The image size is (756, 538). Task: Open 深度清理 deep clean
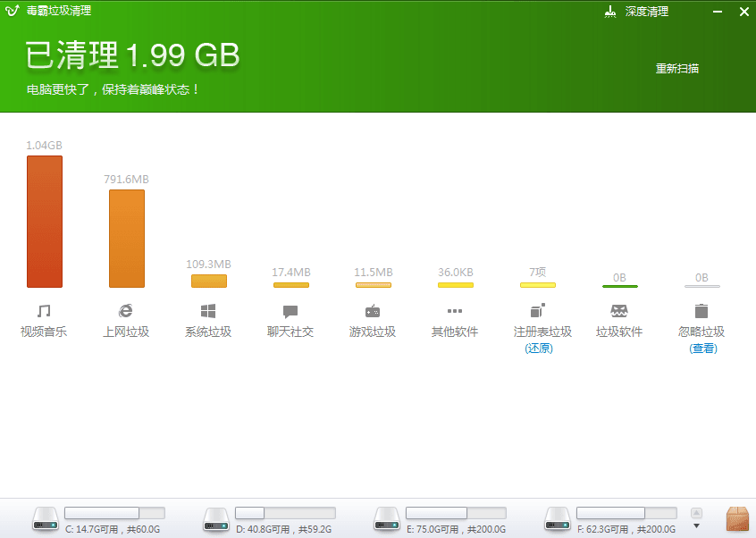pos(638,13)
